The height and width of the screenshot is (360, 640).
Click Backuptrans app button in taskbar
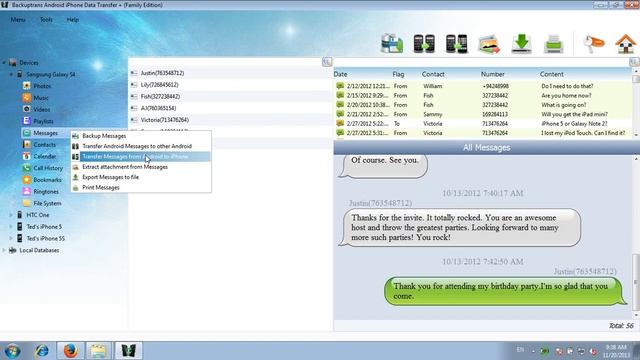(x=128, y=351)
